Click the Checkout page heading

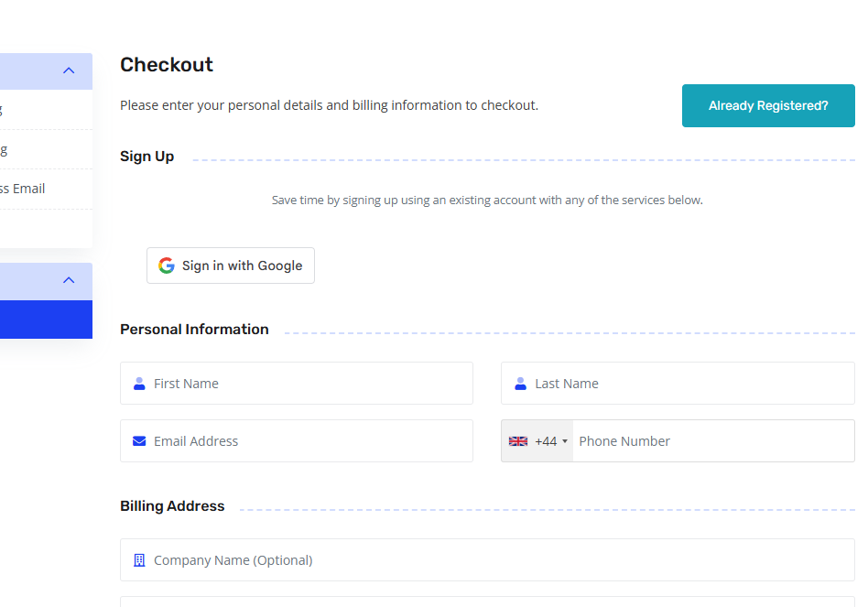pyautogui.click(x=167, y=65)
